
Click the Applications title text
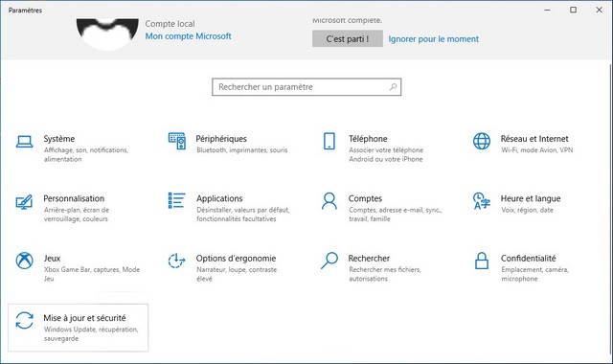click(219, 198)
